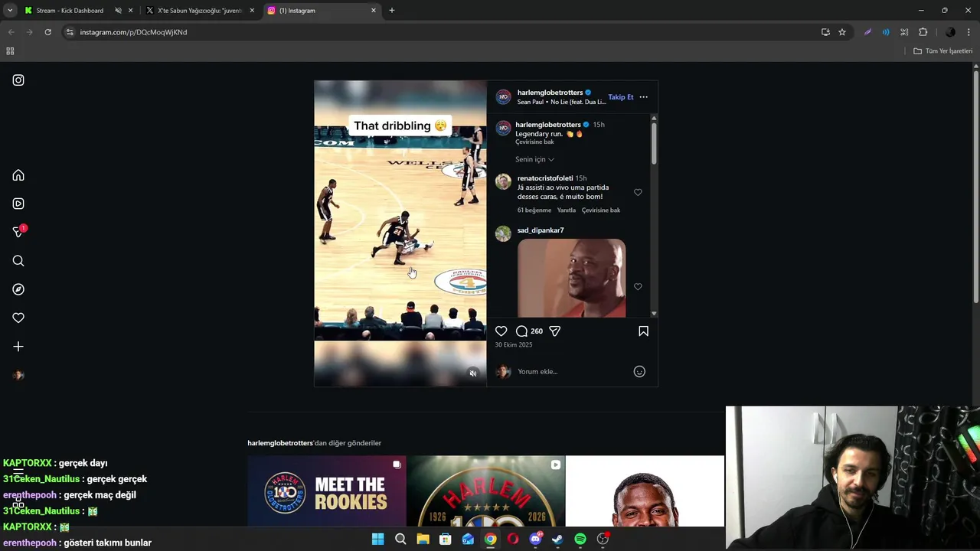980x551 pixels.
Task: Open the emoji picker in comment box
Action: pos(639,372)
